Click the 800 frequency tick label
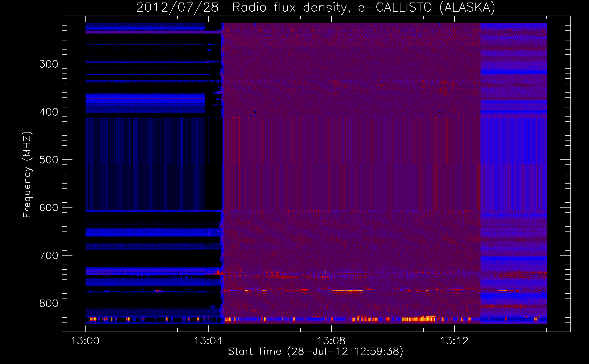 click(49, 303)
